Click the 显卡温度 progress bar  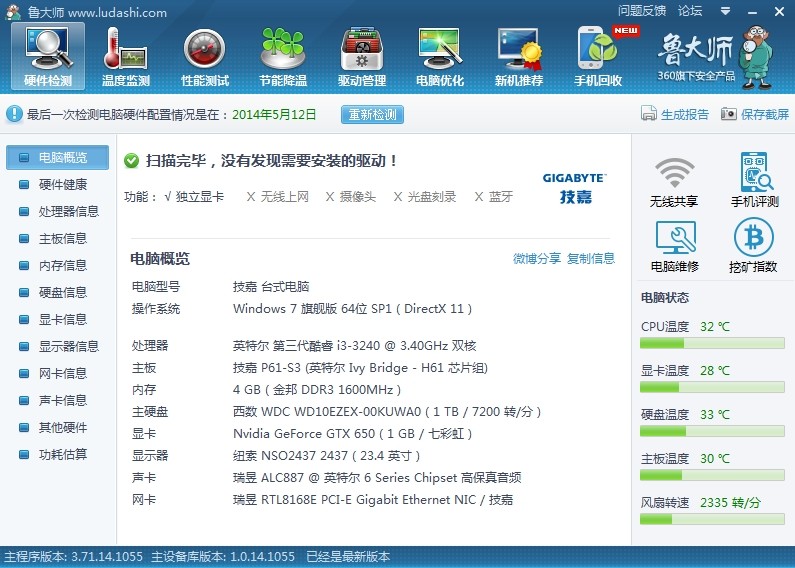click(712, 387)
